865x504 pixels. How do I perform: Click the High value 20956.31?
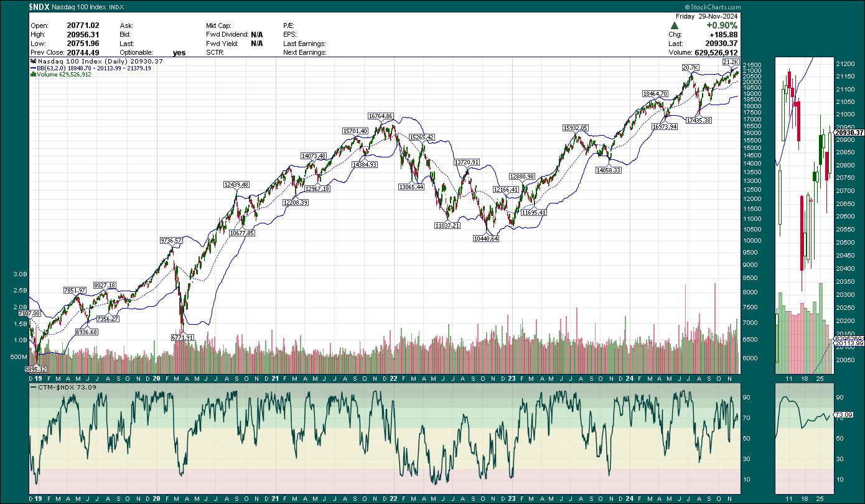(x=82, y=35)
